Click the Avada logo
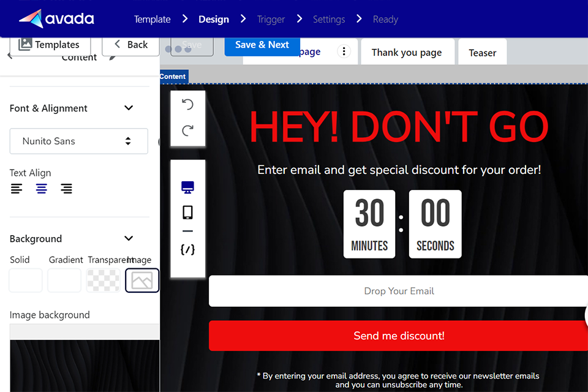This screenshot has height=392, width=588. tap(56, 18)
